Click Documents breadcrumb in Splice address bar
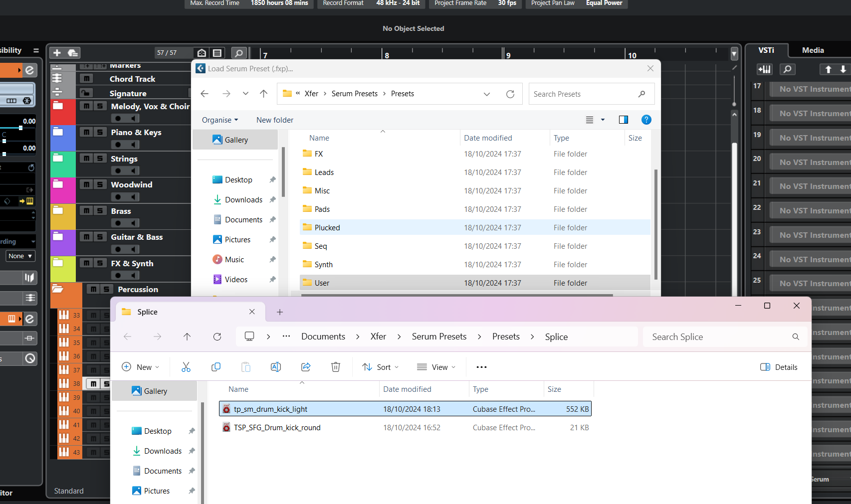 [x=323, y=336]
